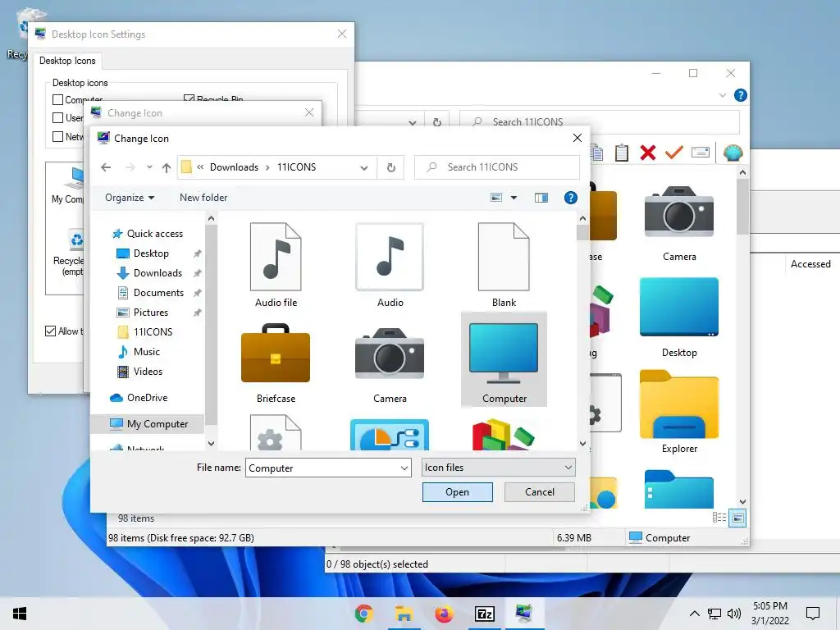
Task: Expand the File name combo box dropdown
Action: tap(404, 468)
